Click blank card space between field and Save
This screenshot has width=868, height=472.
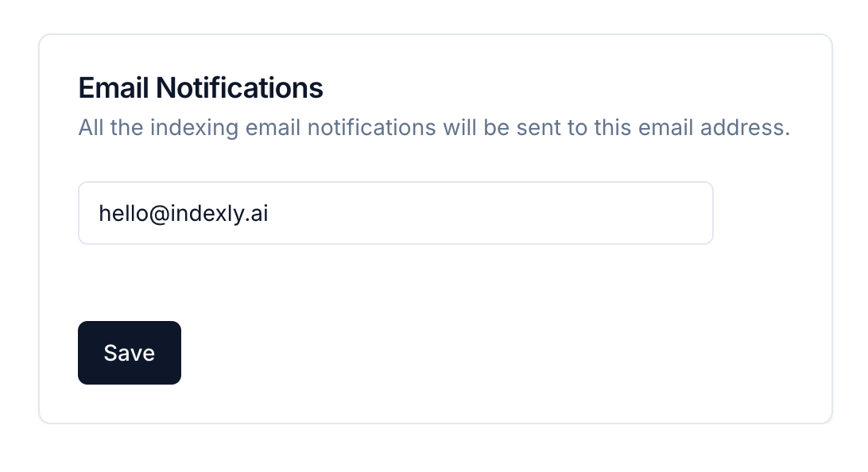[x=395, y=282]
